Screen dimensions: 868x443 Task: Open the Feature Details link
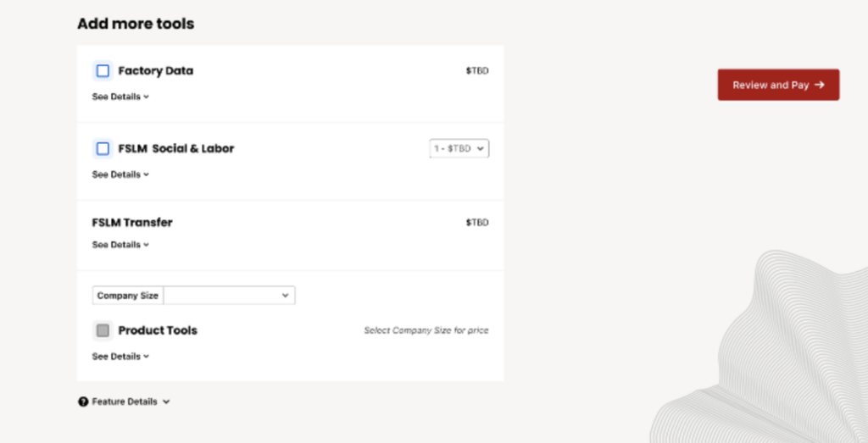[x=125, y=402]
